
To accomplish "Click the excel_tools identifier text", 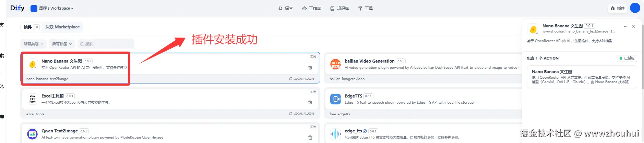I will [x=35, y=114].
